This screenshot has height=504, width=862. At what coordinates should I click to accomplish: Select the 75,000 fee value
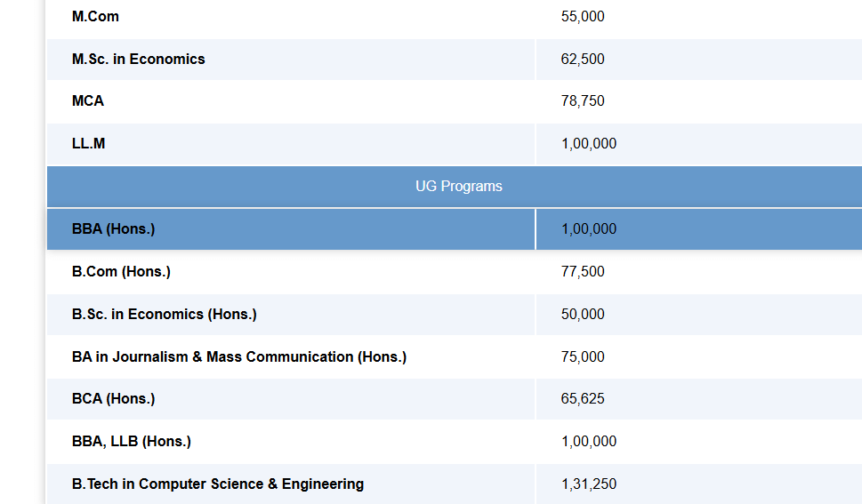(x=583, y=357)
